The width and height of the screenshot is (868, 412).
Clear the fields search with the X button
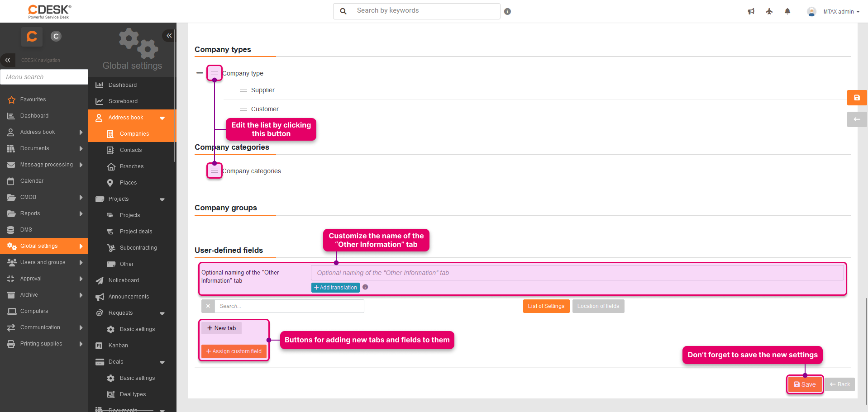(208, 306)
